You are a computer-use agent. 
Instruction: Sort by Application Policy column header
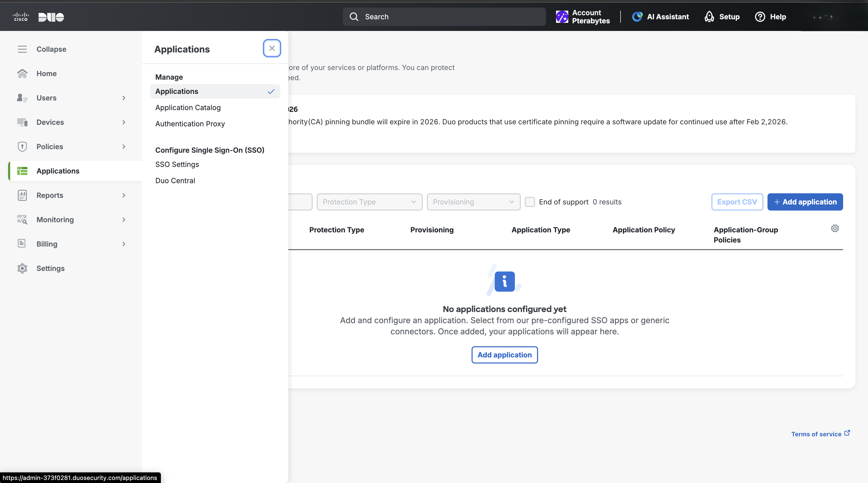644,230
